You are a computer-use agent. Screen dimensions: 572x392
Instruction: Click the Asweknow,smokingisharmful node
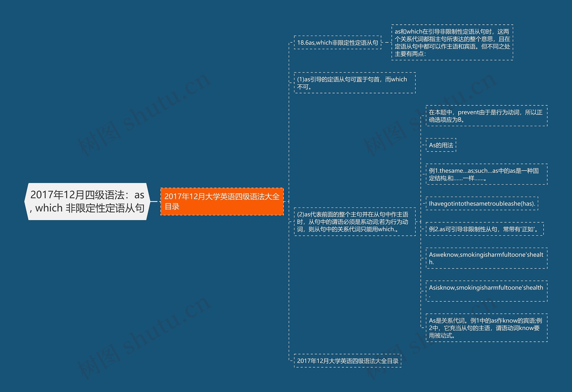coord(486,258)
